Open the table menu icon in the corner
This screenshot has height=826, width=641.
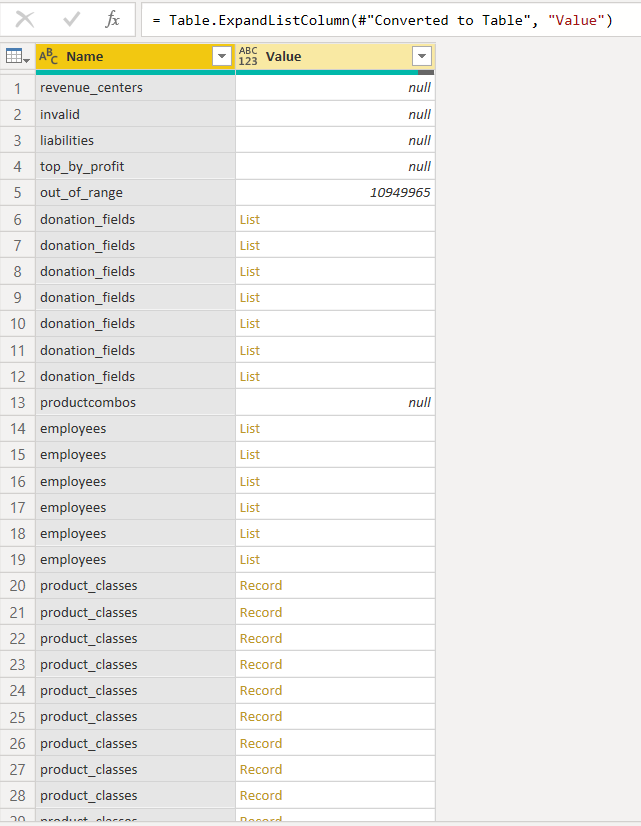[17, 56]
